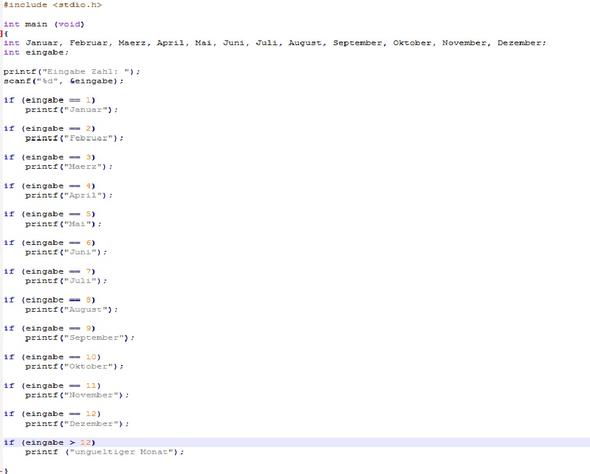Click the printf("Dezember") statement
This screenshot has width=590, height=474.
[x=77, y=424]
